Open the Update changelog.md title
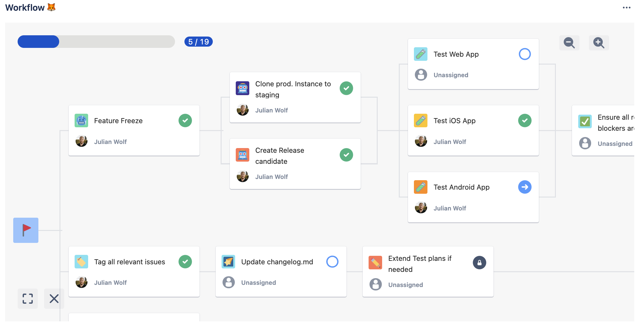 (277, 262)
